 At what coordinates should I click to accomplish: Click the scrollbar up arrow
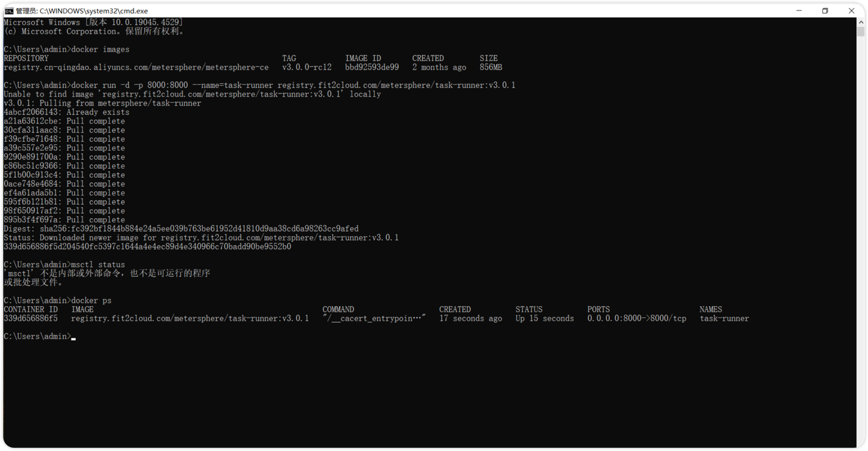click(861, 23)
